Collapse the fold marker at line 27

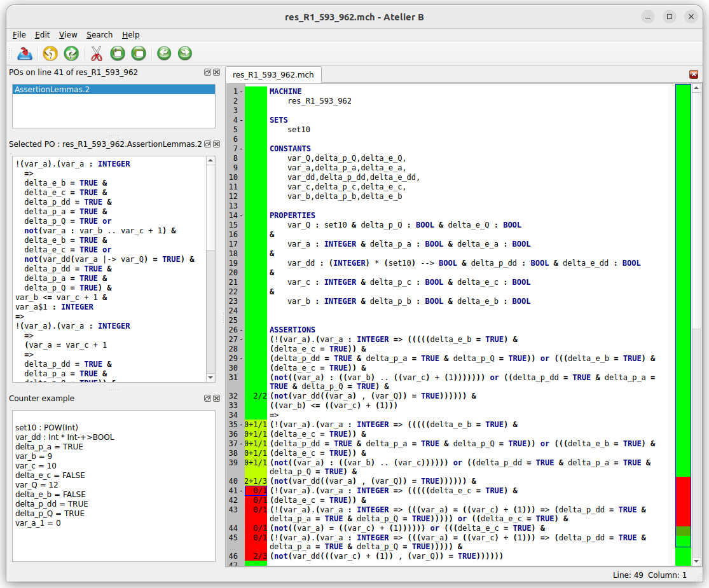[x=242, y=339]
